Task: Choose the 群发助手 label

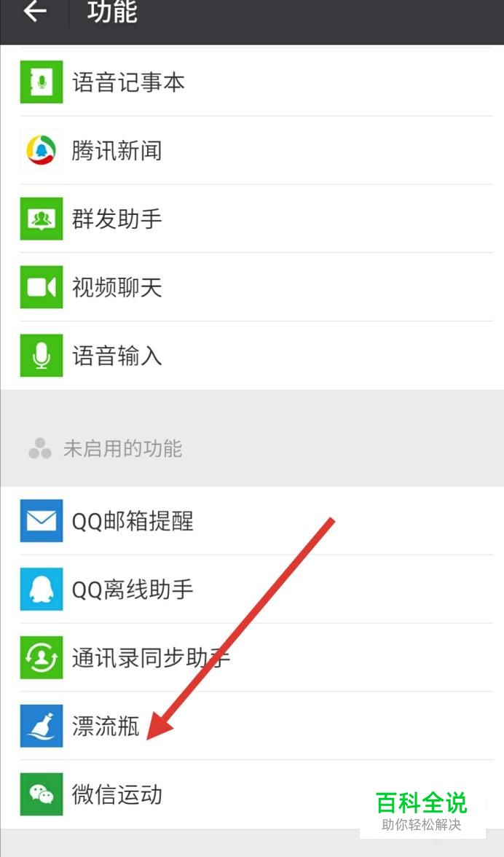Action: click(x=117, y=219)
